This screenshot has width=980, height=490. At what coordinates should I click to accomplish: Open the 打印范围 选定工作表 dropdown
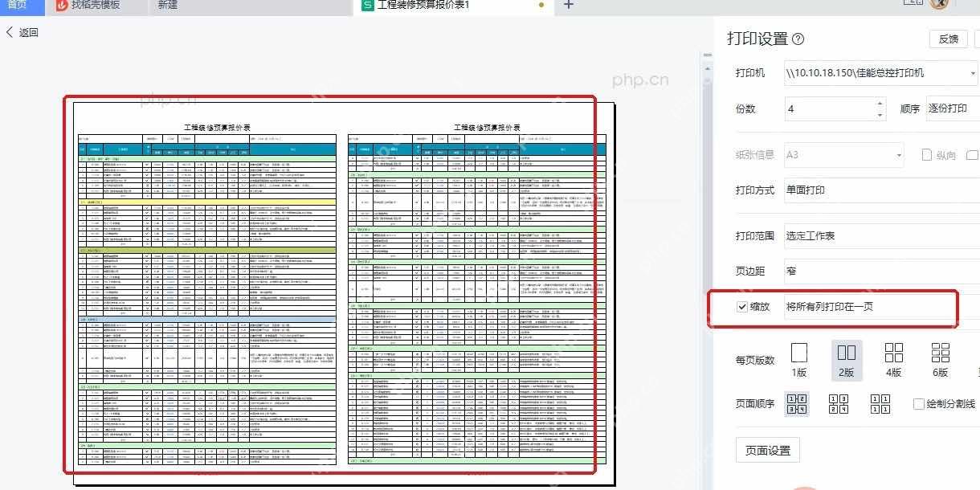click(882, 236)
